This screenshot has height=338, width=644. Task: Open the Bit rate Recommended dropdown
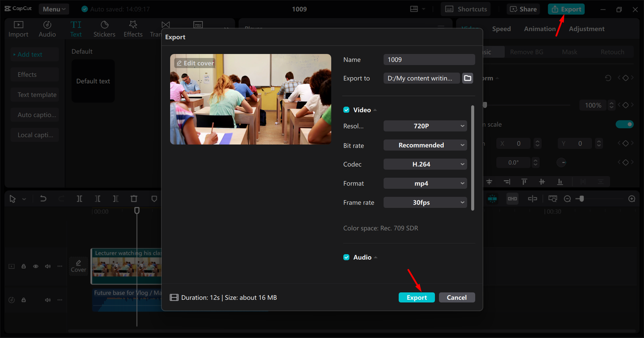pyautogui.click(x=425, y=145)
